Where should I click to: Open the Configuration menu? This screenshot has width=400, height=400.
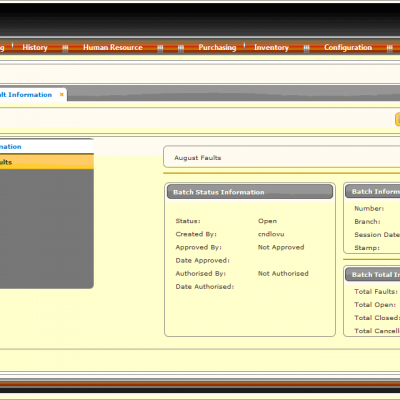pos(348,47)
